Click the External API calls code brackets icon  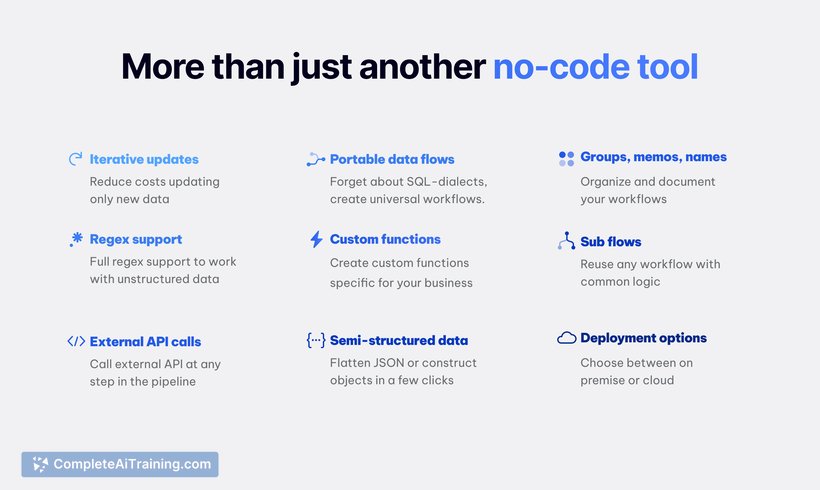tap(76, 341)
